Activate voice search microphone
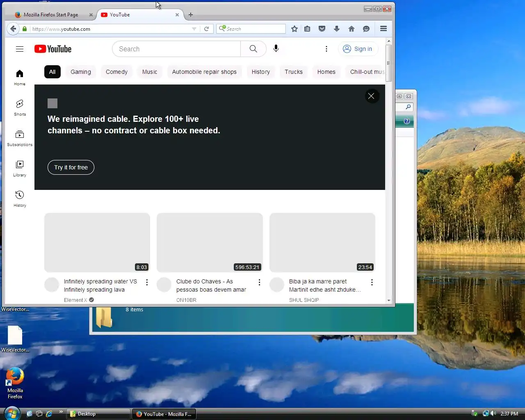The height and width of the screenshot is (420, 525). click(x=276, y=49)
